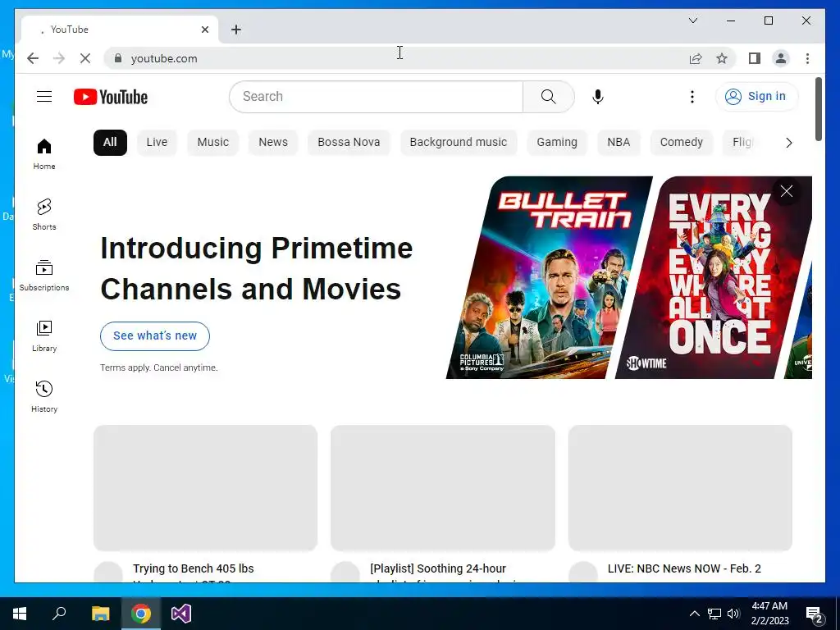View site information lock icon
Image resolution: width=840 pixels, height=630 pixels.
click(118, 58)
